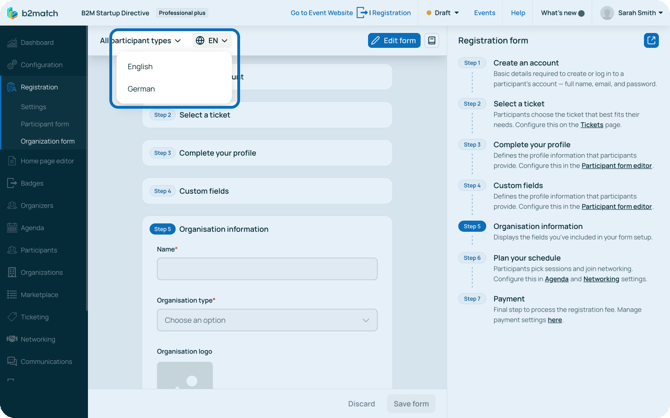This screenshot has height=418, width=670.
Task: Click the Configuration gears icon
Action: 12,65
